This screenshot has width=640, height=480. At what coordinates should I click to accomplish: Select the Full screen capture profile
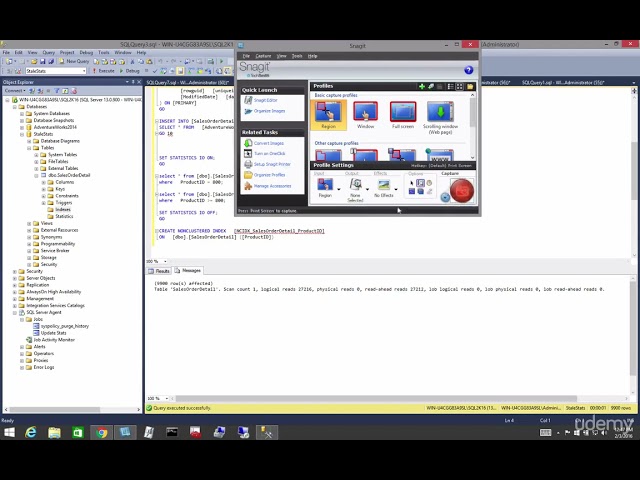click(403, 115)
